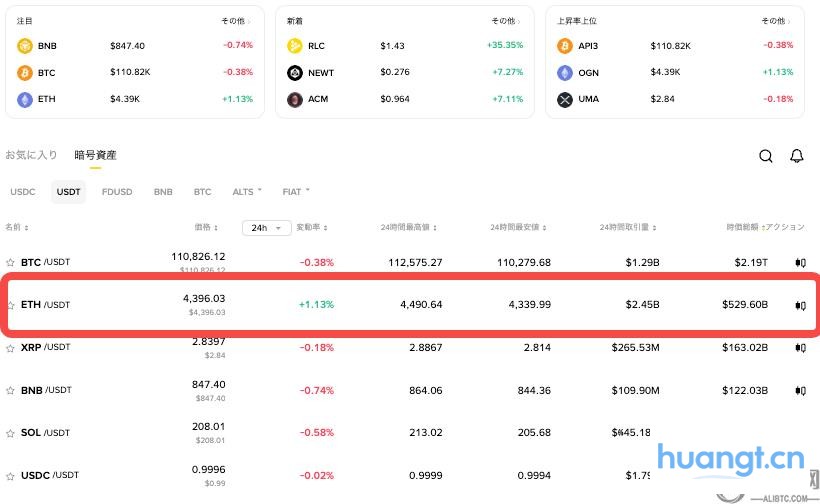The width and height of the screenshot is (820, 504).
Task: Click the API3 coin icon
Action: point(565,46)
